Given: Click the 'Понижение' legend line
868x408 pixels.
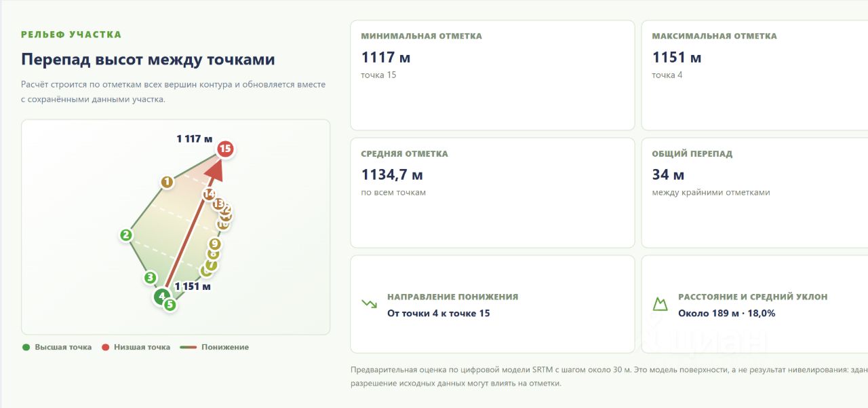Looking at the screenshot, I should coord(188,347).
